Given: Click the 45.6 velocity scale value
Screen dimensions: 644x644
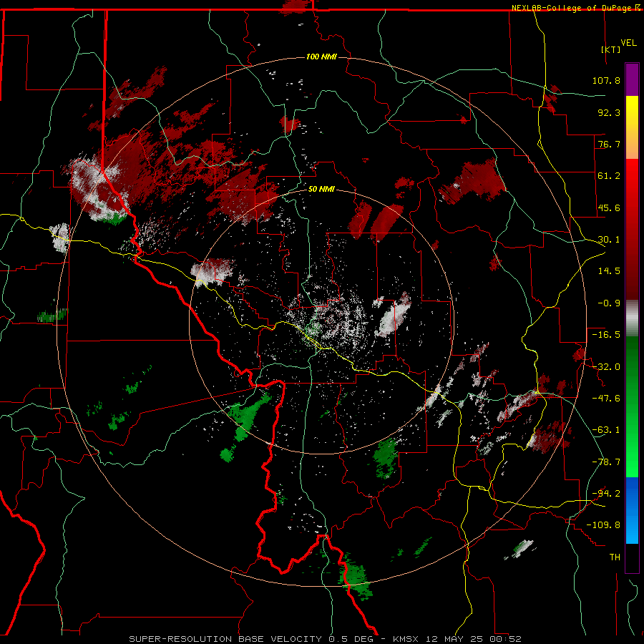Looking at the screenshot, I should (x=609, y=208).
